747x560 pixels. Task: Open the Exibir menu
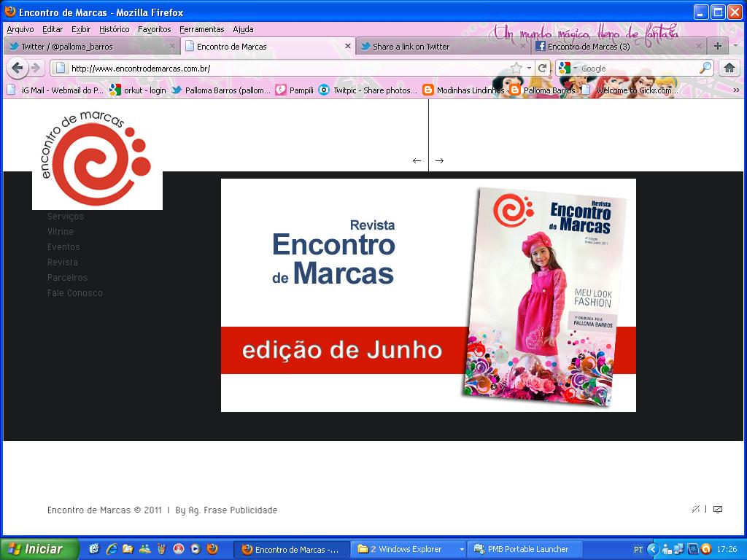[x=81, y=29]
